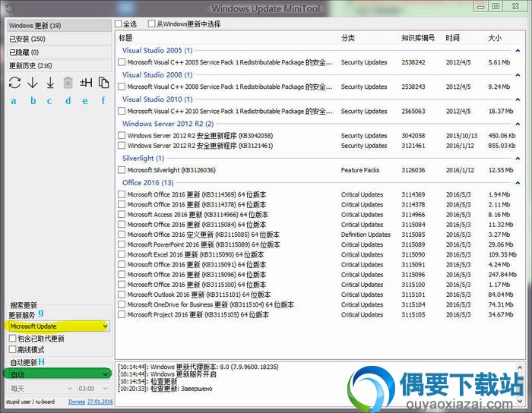Check the Microsoft Office 2016 KB3114369 checkbox
532x413 pixels.
[x=122, y=194]
